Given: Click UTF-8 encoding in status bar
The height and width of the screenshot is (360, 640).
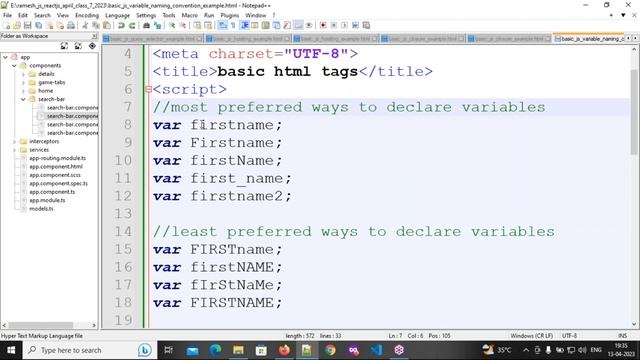Looking at the screenshot, I should tap(569, 336).
